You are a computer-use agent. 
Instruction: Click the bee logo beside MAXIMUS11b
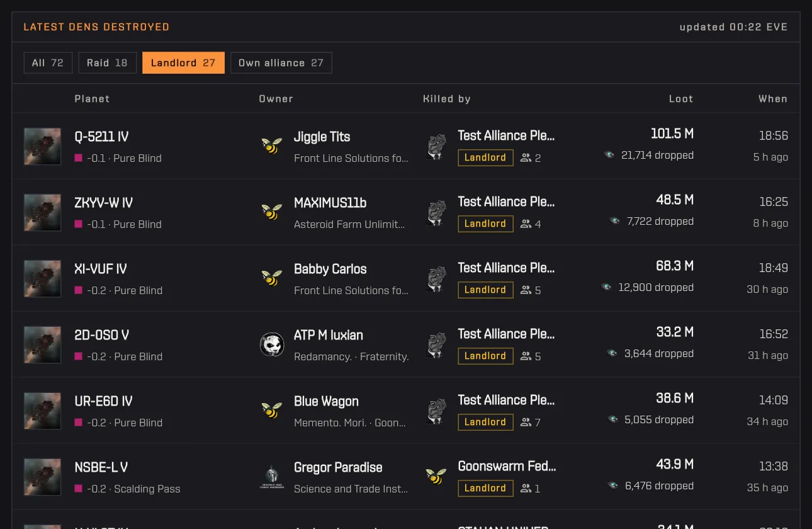[x=272, y=212]
